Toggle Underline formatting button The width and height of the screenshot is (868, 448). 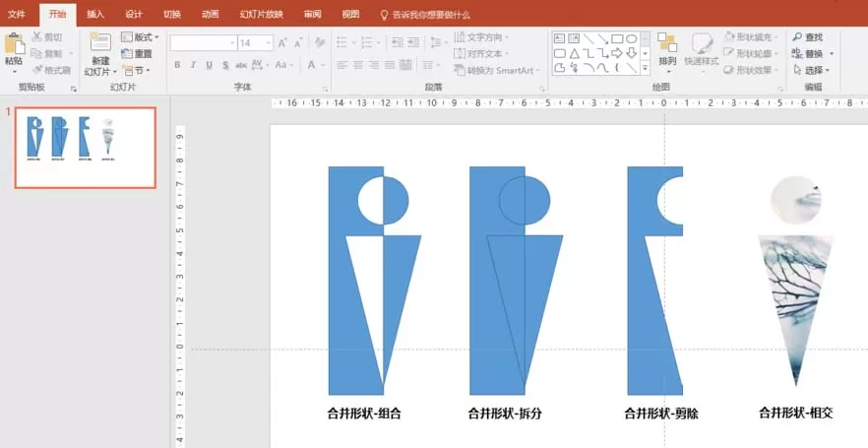(x=209, y=65)
